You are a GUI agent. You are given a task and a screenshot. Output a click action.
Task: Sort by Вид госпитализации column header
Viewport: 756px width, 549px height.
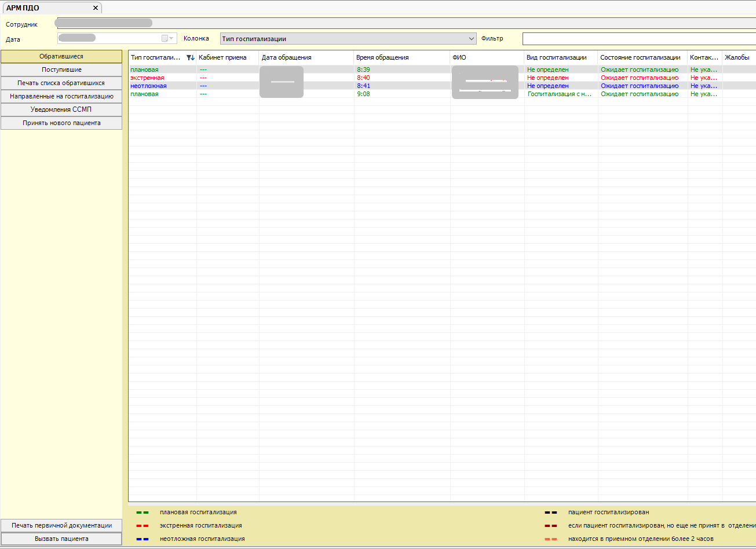tap(561, 57)
